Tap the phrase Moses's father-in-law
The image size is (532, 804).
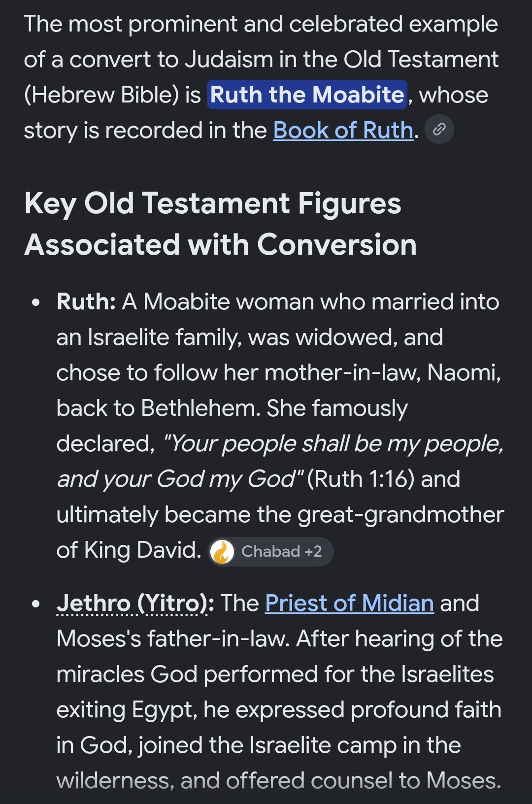(x=176, y=639)
